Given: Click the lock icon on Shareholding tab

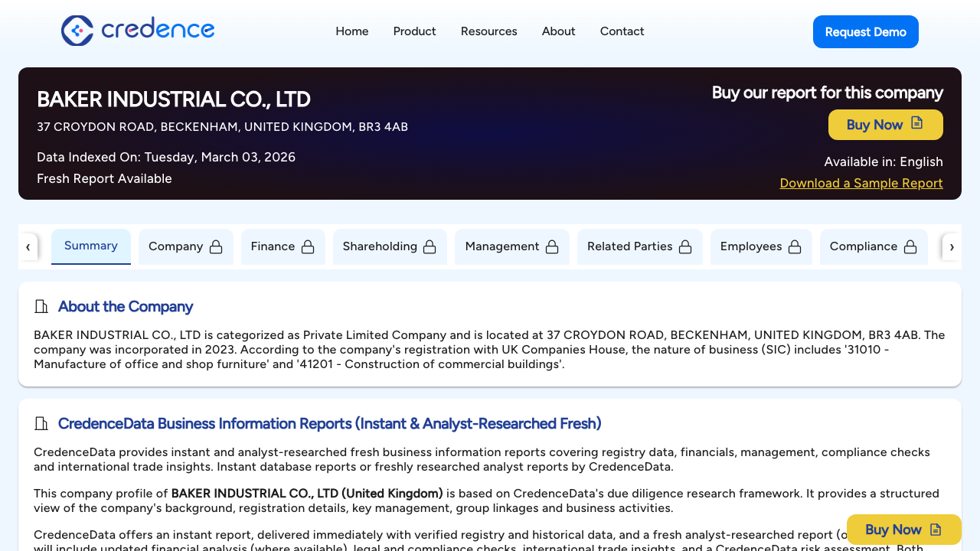Looking at the screenshot, I should pyautogui.click(x=430, y=246).
